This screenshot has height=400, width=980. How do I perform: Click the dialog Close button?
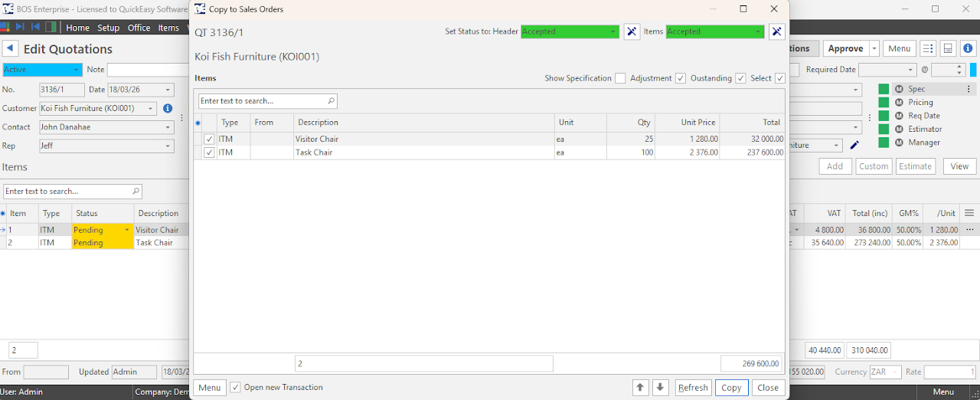768,388
